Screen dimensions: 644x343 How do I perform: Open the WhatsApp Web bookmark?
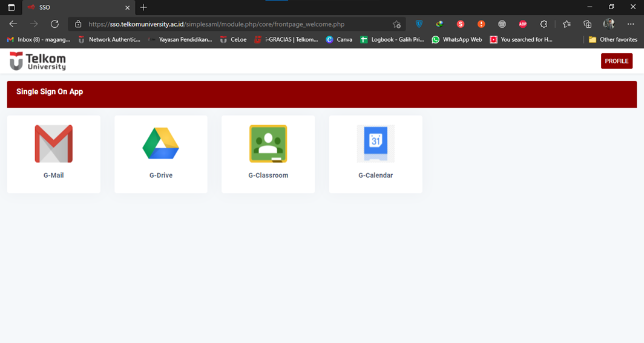[x=457, y=39]
